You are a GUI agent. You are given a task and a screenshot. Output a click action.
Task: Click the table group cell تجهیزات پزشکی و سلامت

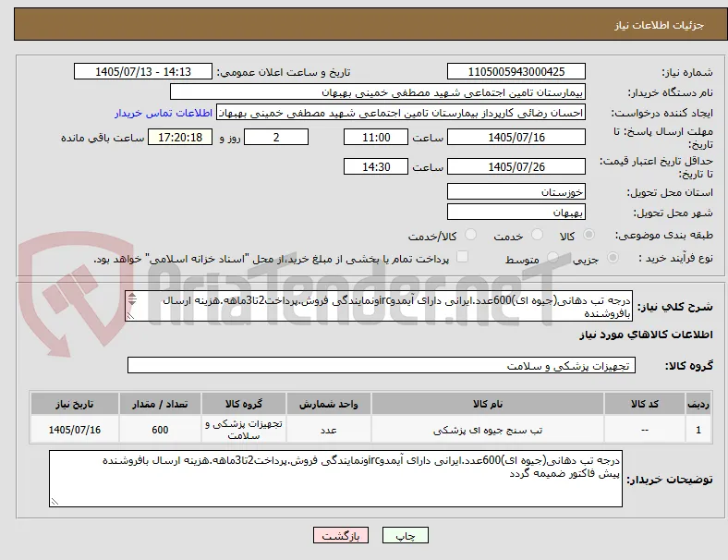click(244, 430)
